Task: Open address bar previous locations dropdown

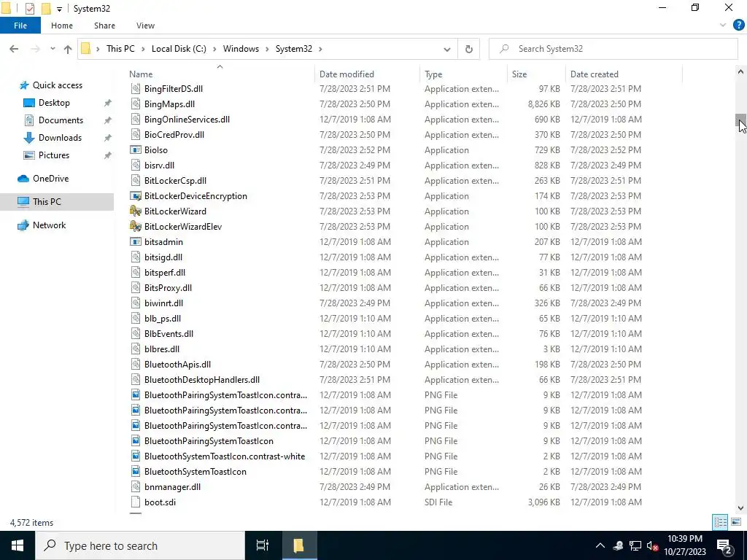Action: (x=447, y=49)
